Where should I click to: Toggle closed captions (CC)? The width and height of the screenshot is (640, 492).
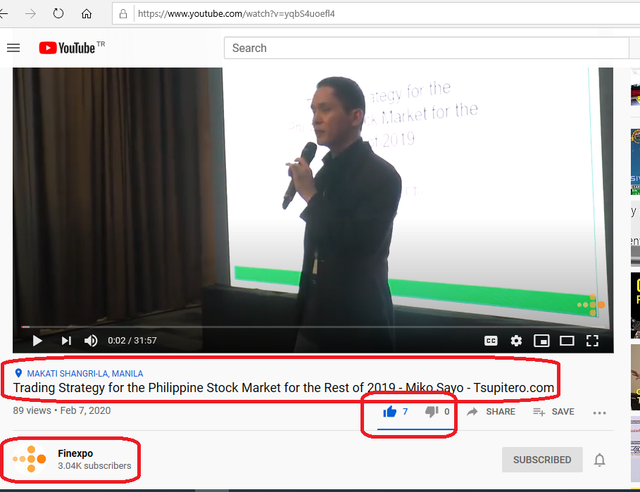(x=491, y=341)
